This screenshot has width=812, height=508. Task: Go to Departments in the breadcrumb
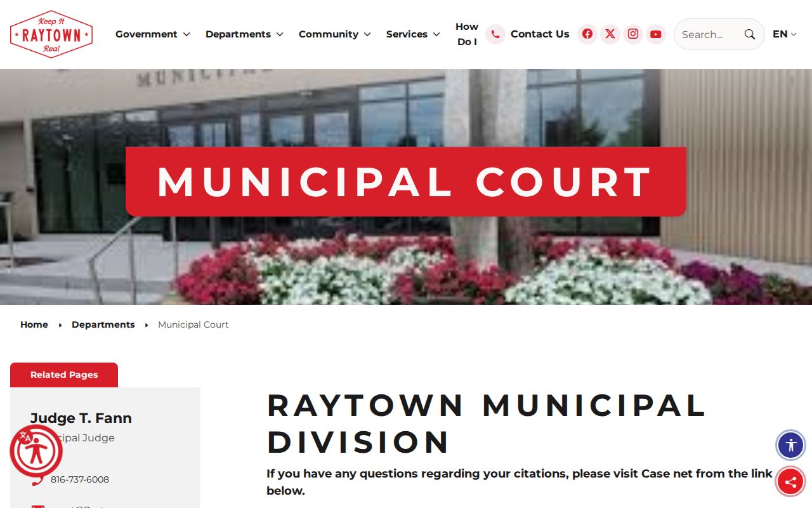tap(103, 324)
